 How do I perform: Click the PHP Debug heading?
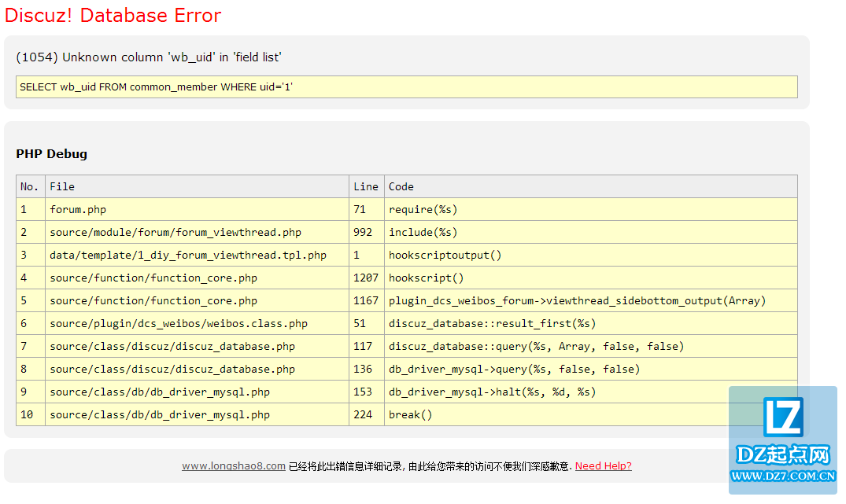51,154
